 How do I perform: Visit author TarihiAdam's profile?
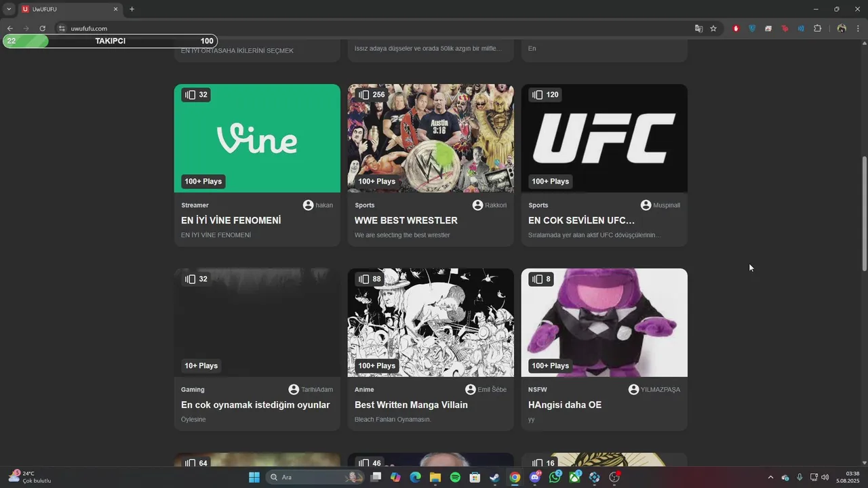tap(311, 390)
